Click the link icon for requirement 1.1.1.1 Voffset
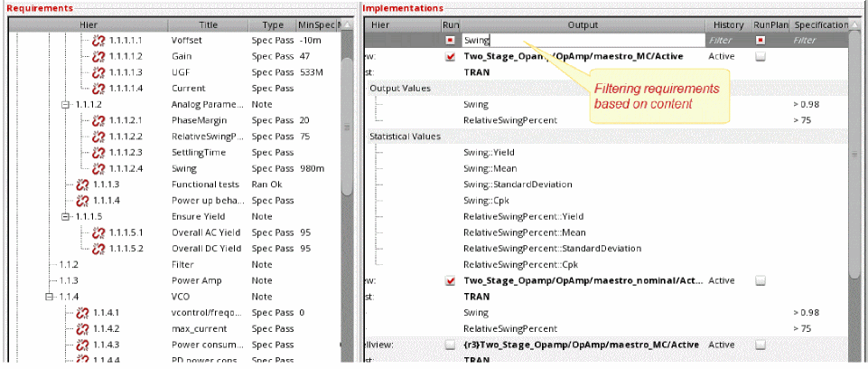Image resolution: width=868 pixels, height=369 pixels. [98, 41]
